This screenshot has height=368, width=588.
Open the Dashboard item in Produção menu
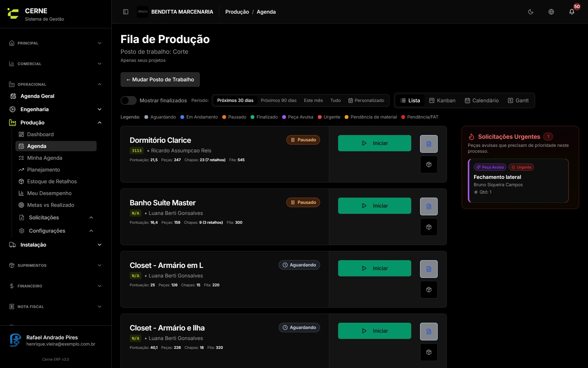pos(56,134)
